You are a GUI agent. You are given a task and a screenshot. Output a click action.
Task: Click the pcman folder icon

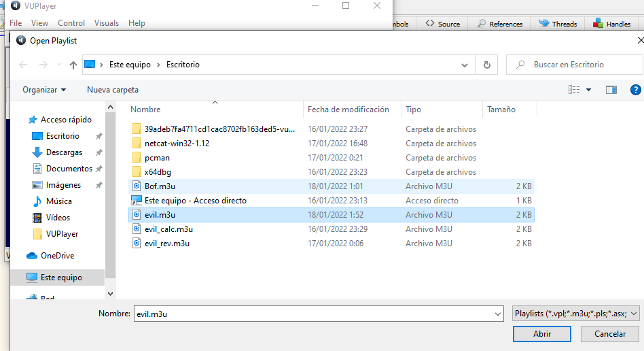[x=137, y=158]
